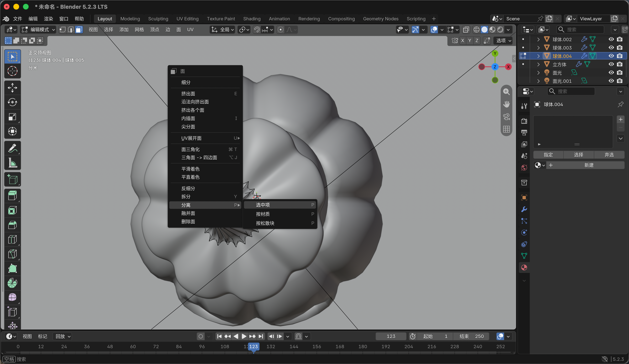Select the Measure ruler tool
Viewport: 629px width, 364px height.
tap(12, 162)
